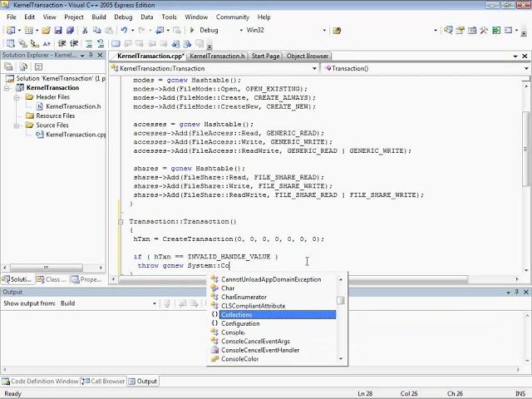Click the Navigate Backward icon

pos(160,30)
